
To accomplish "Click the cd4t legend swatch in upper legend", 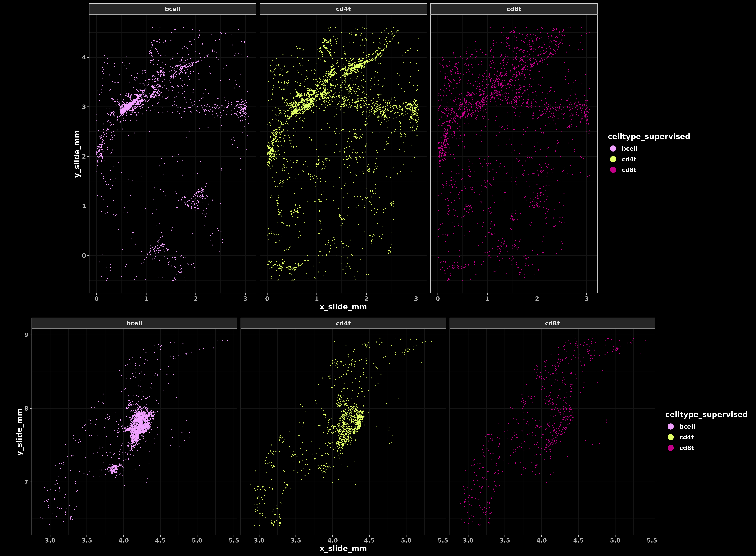I will 613,159.
